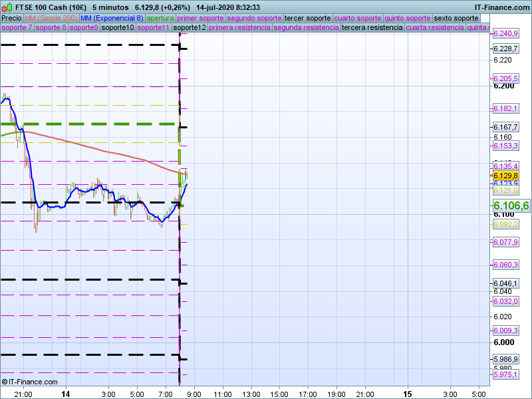The image size is (532, 399).
Task: Click the tercer soporte legend tab
Action: coord(307,18)
